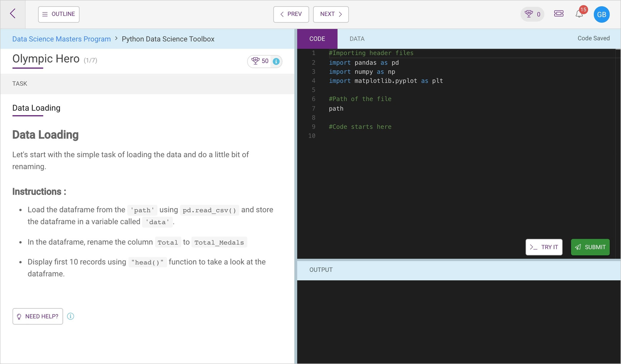Click the GB user avatar
This screenshot has width=621, height=364.
click(x=601, y=14)
